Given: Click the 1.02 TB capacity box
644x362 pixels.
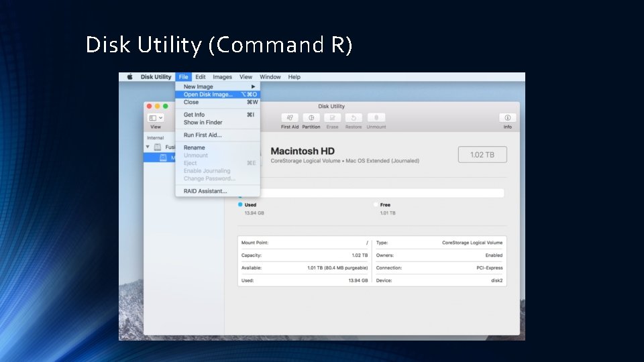Looking at the screenshot, I should tap(482, 155).
